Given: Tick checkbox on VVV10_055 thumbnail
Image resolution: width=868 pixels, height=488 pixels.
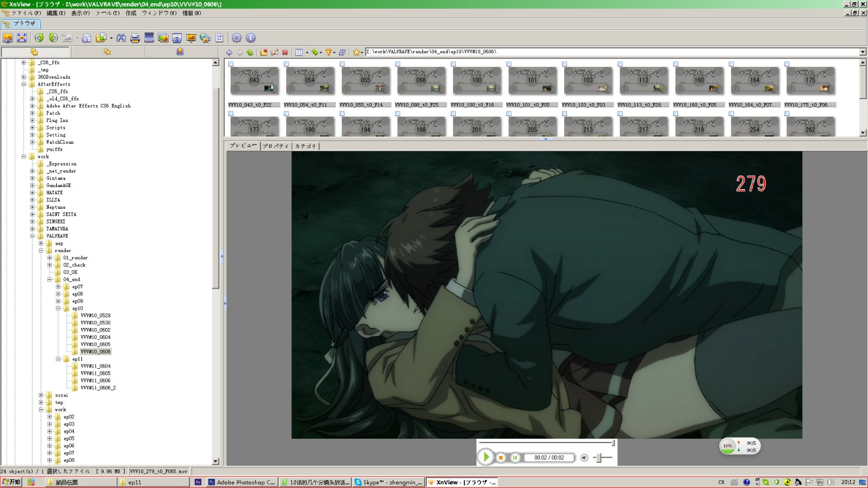Looking at the screenshot, I should click(x=342, y=64).
